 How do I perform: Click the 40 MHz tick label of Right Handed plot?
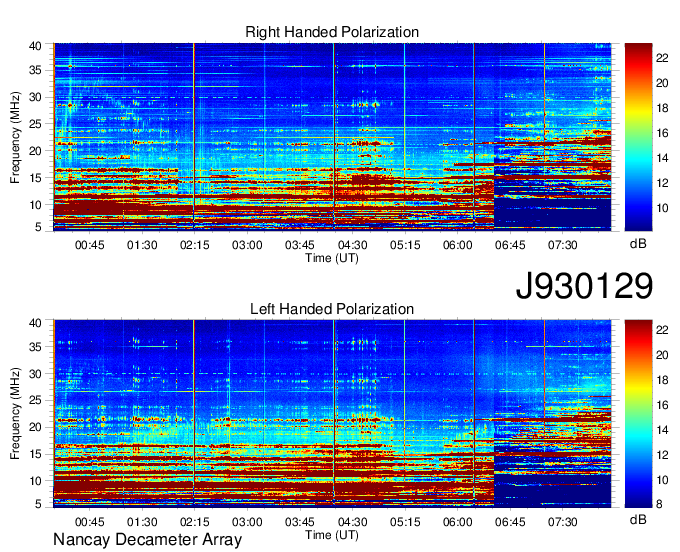click(35, 46)
